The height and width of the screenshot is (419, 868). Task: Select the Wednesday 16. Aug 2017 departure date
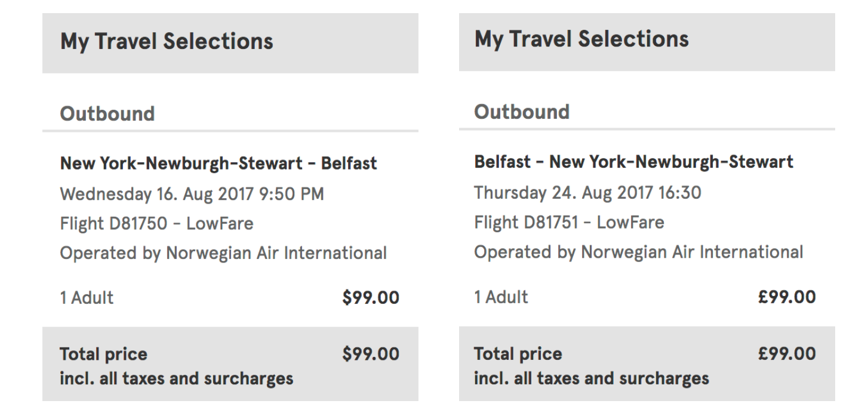coord(192,195)
